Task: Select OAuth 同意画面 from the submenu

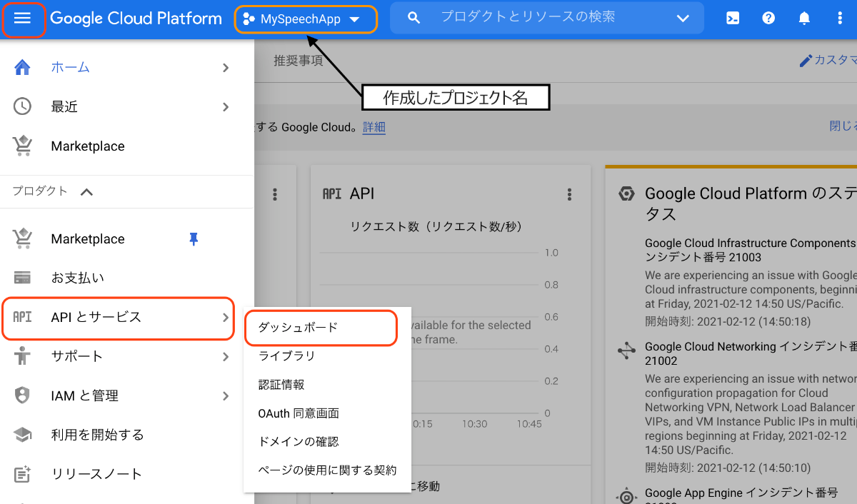Action: tap(327, 413)
